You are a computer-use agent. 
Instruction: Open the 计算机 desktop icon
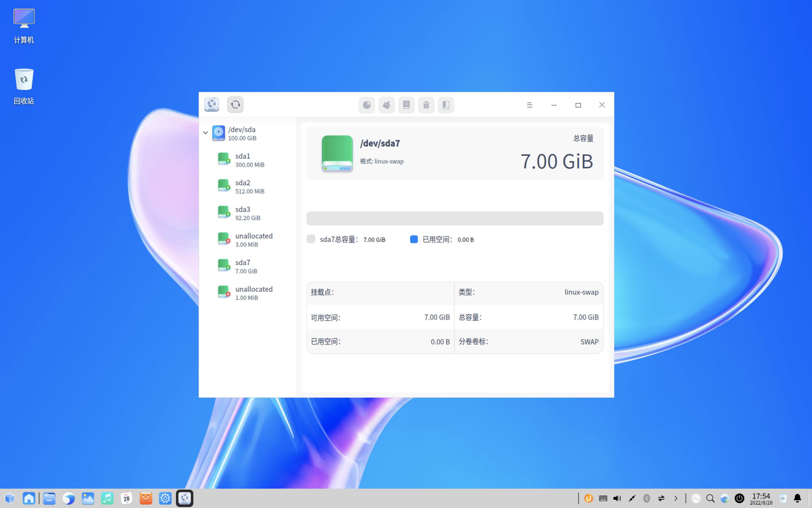coord(24,26)
